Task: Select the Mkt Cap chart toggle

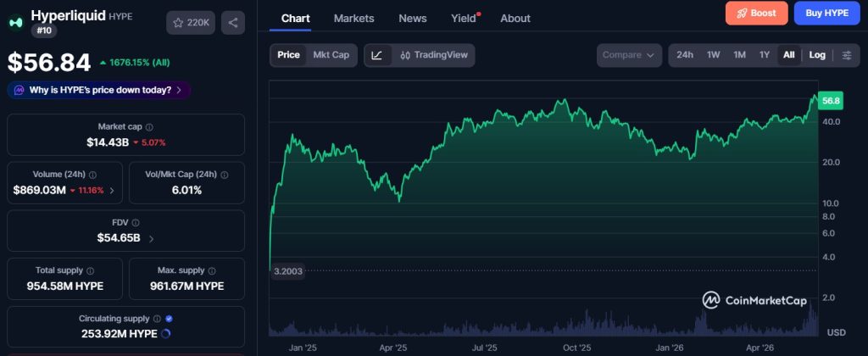Action: click(331, 55)
